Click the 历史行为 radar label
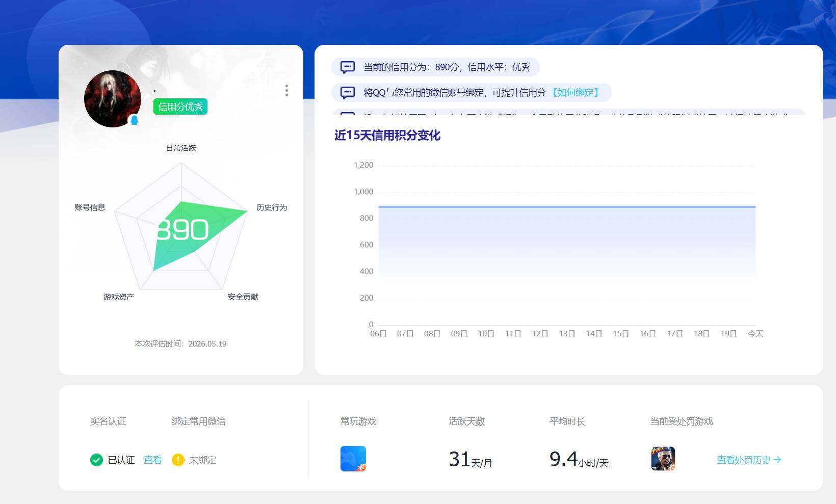Screen dimensions: 836x504 (x=272, y=207)
